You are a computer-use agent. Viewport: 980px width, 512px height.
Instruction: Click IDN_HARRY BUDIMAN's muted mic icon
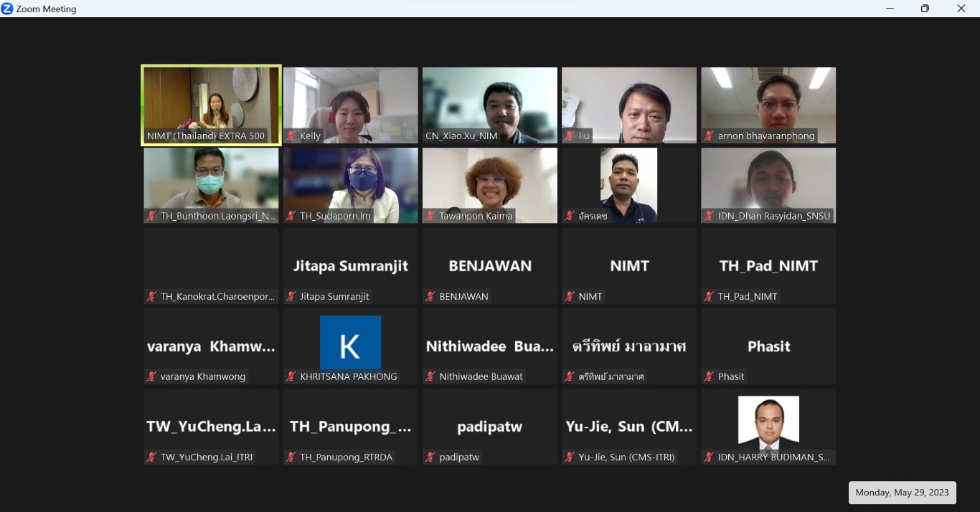pyautogui.click(x=709, y=457)
